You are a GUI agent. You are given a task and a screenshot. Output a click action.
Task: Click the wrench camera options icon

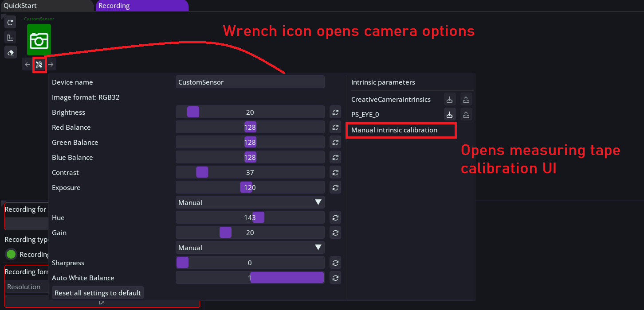(39, 65)
